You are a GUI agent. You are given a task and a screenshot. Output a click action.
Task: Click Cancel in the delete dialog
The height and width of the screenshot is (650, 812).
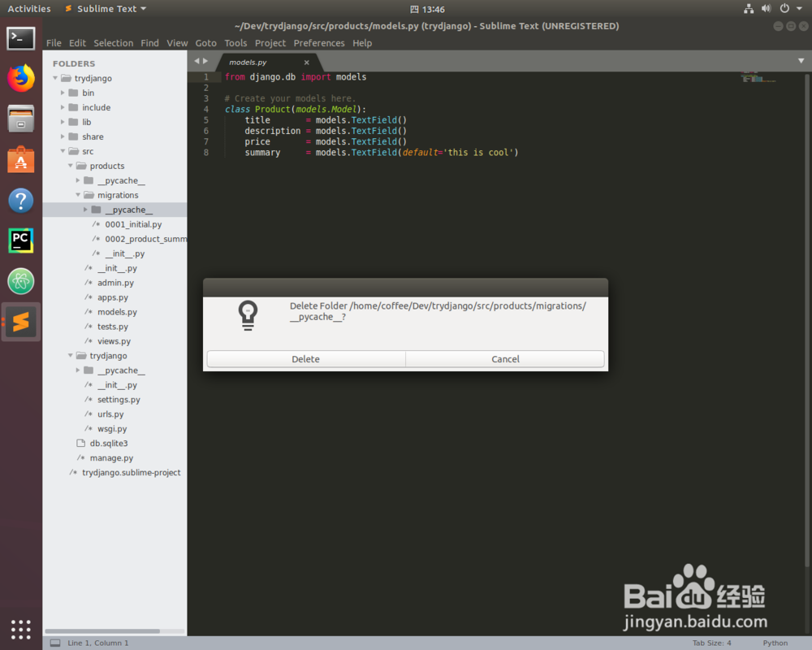coord(505,359)
